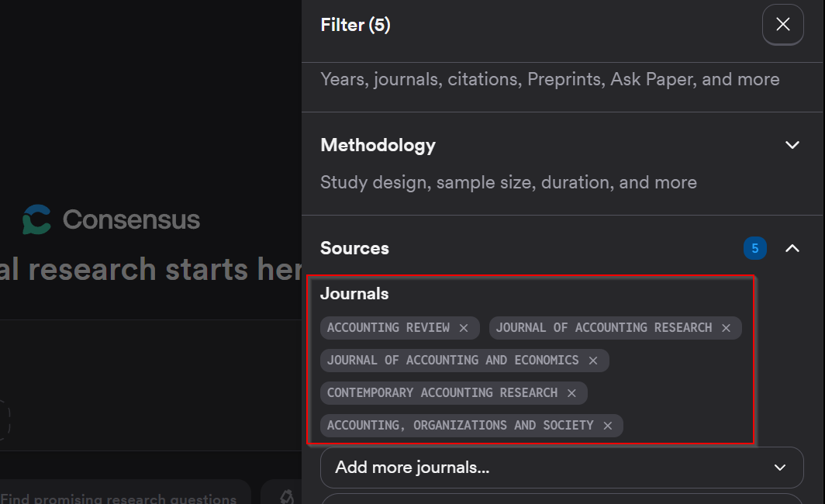
Task: Close the Filter panel
Action: pos(782,24)
